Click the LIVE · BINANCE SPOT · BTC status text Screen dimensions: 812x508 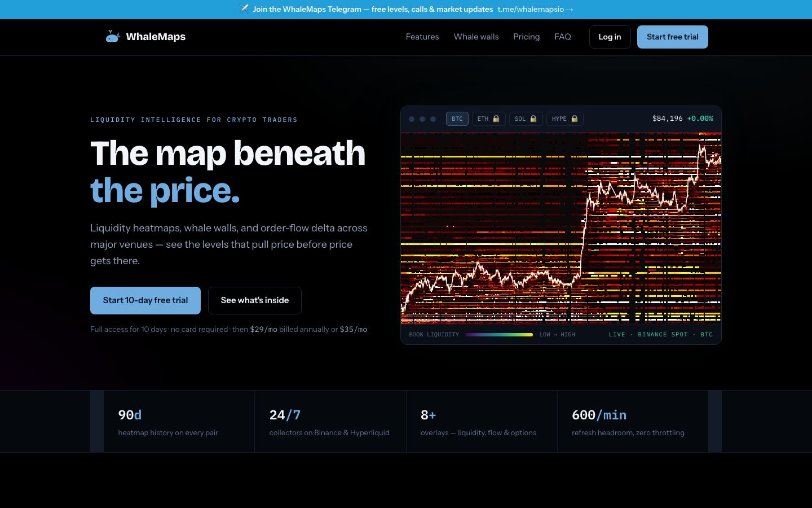coord(661,335)
